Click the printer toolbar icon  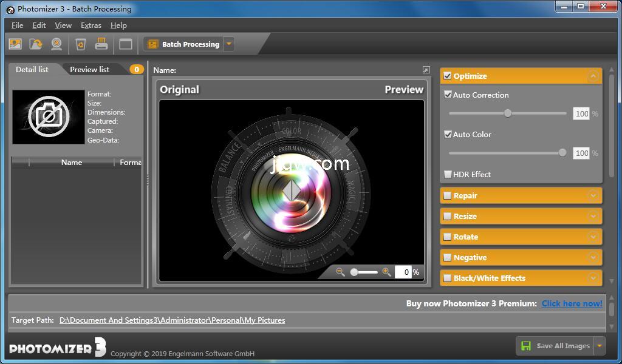[x=101, y=44]
